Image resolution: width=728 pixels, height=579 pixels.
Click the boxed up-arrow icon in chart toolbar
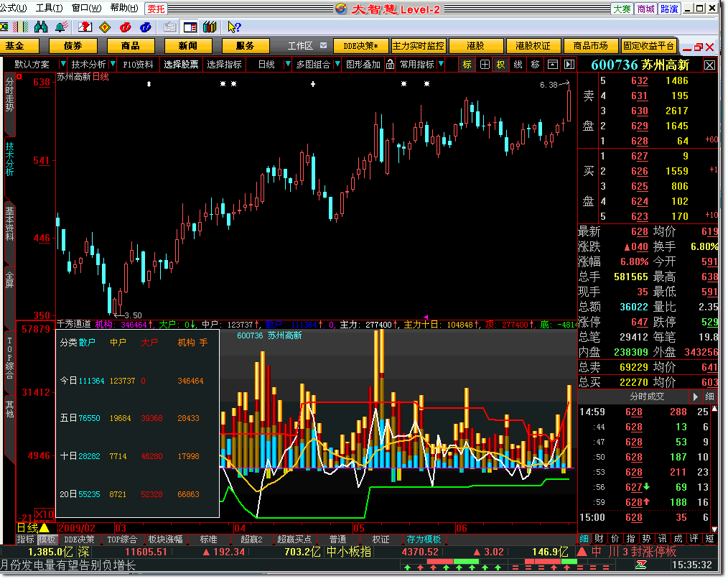(x=553, y=65)
